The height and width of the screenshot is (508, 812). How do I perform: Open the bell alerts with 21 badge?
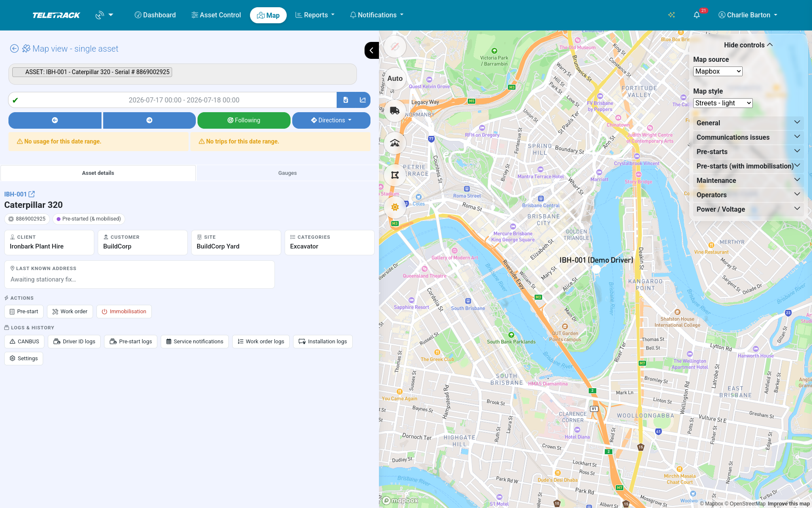(x=697, y=15)
